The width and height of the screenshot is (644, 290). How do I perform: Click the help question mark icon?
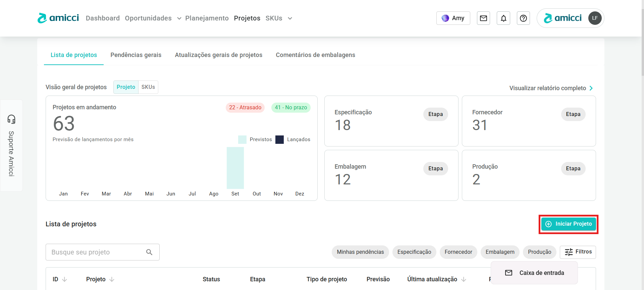coord(523,18)
